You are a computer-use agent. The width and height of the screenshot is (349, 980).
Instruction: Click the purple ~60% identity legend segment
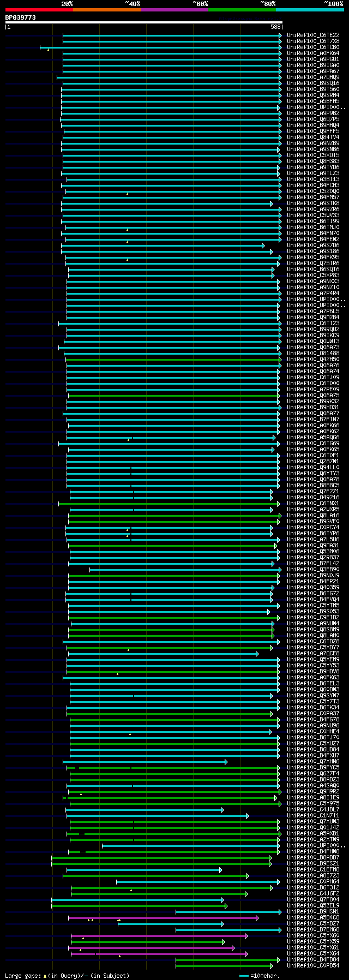[174, 10]
